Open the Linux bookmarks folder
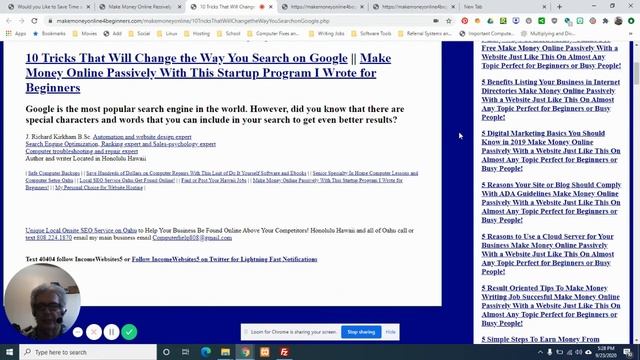This screenshot has width=640, height=360. pos(167,34)
